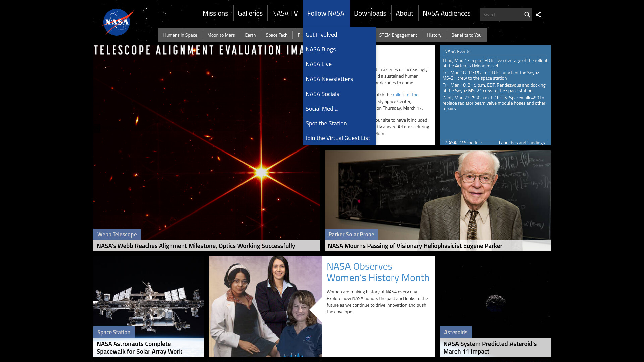Open the NASA Audiences menu
This screenshot has height=362, width=644.
point(446,13)
